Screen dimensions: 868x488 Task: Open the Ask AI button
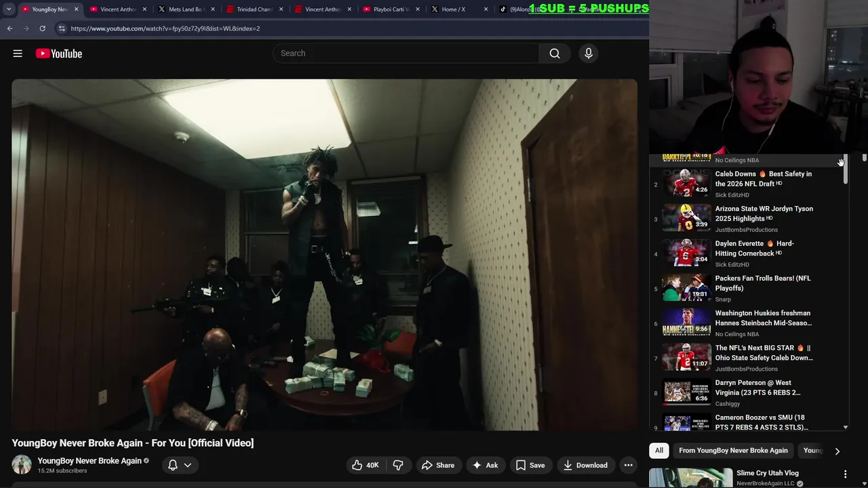tap(485, 465)
